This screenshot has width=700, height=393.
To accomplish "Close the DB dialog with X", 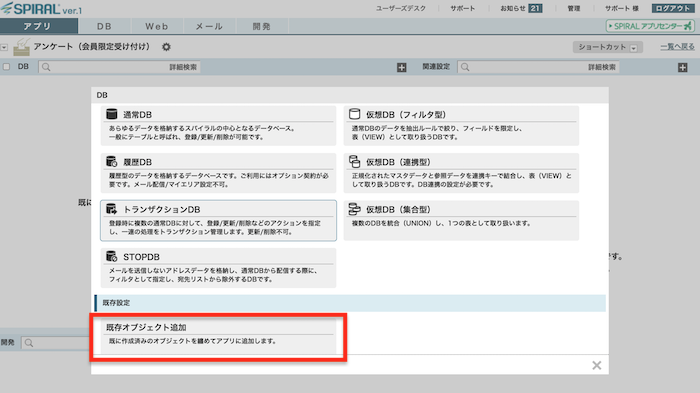I will tap(597, 365).
